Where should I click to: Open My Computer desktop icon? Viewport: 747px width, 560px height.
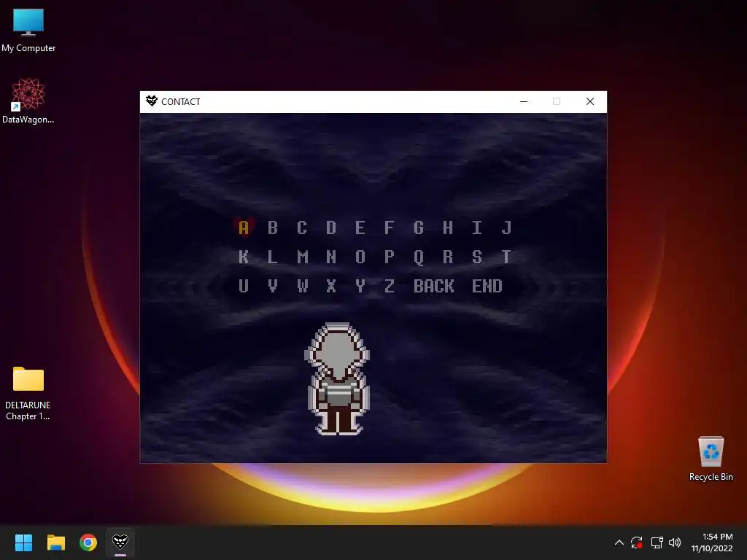pos(28,30)
